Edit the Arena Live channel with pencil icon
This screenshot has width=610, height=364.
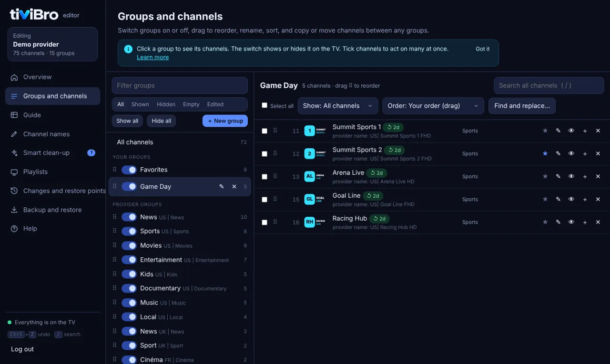click(x=558, y=177)
